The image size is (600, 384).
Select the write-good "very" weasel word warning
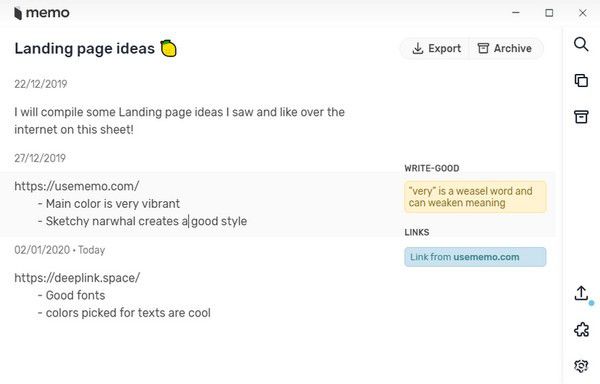475,197
